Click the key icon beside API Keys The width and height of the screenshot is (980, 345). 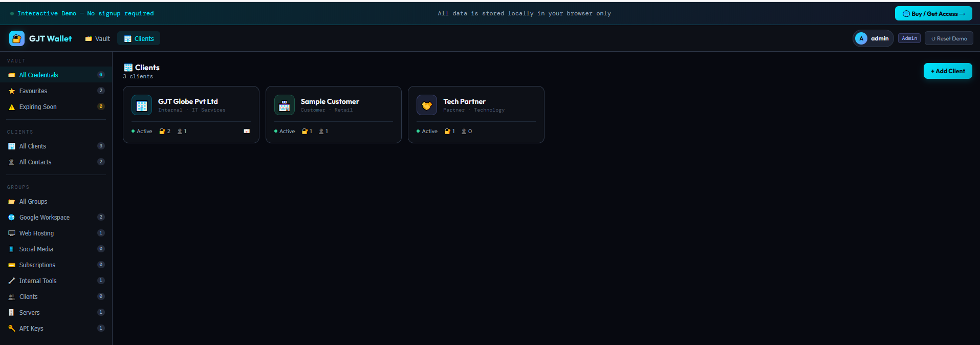click(12, 329)
